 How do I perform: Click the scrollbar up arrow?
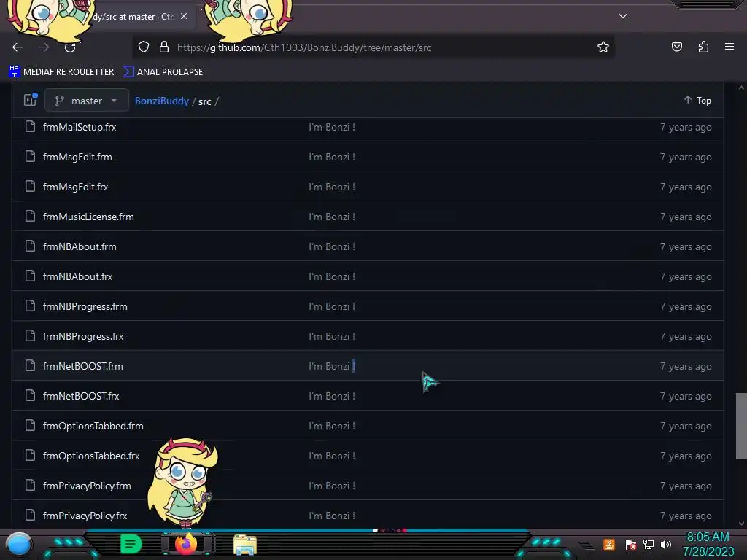(x=741, y=87)
